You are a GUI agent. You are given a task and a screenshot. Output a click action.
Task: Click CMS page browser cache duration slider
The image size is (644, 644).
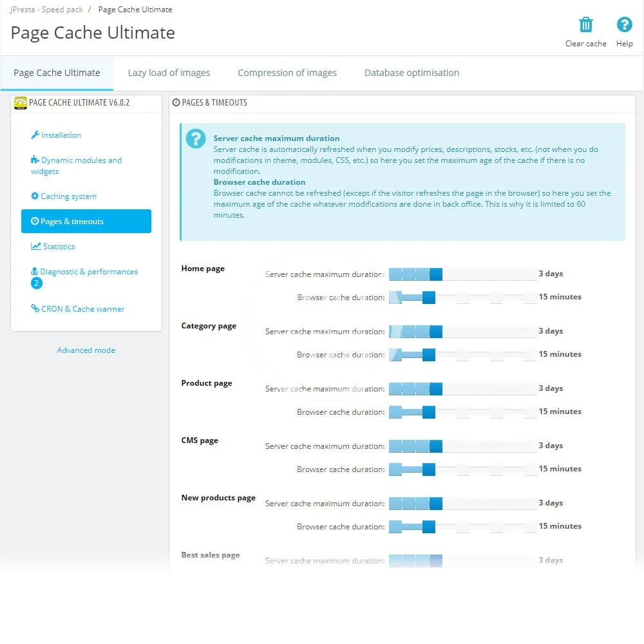(x=462, y=469)
